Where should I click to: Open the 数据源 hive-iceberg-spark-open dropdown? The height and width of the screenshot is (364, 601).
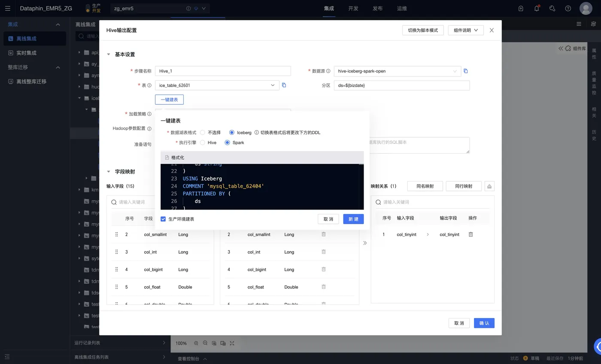(397, 71)
